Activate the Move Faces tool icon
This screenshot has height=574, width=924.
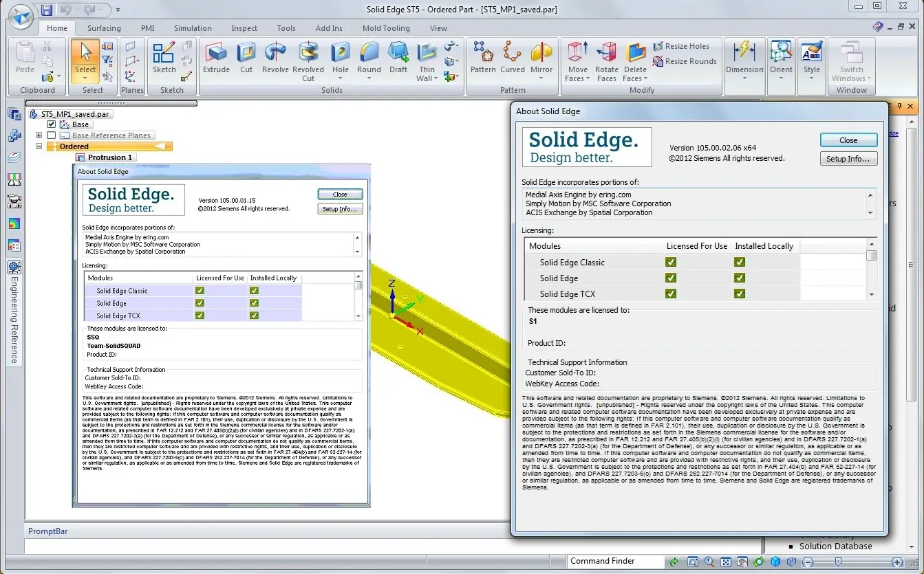(577, 53)
